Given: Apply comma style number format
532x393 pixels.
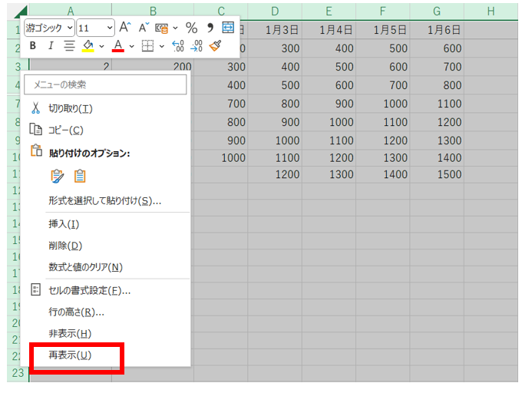Looking at the screenshot, I should click(210, 28).
